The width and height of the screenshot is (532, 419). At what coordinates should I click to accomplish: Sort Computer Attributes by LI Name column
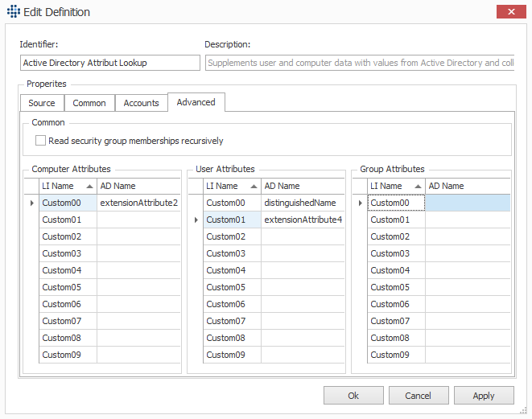(x=68, y=186)
